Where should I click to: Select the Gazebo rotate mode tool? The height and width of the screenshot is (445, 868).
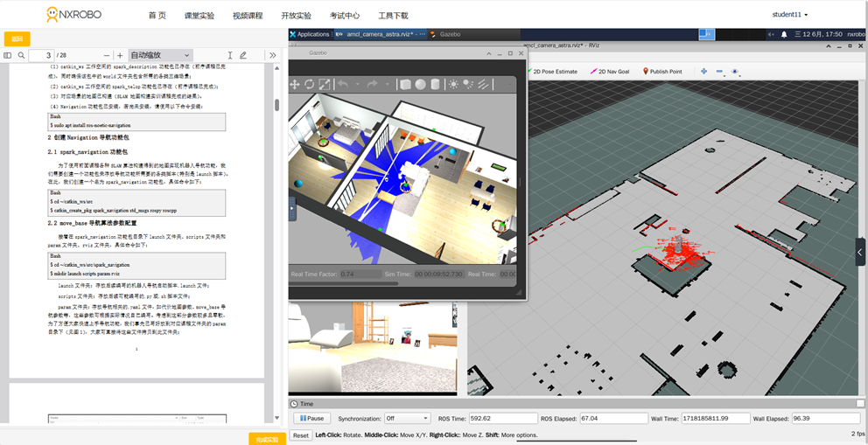coord(310,85)
